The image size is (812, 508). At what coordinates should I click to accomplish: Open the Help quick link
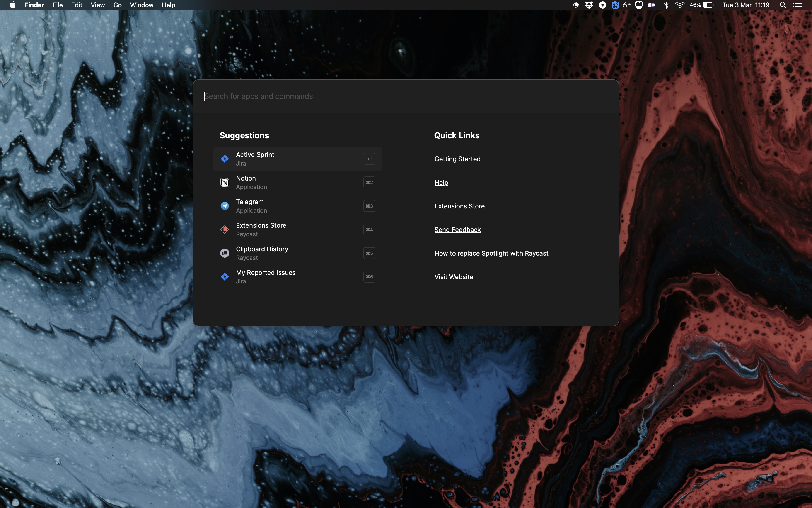click(441, 182)
